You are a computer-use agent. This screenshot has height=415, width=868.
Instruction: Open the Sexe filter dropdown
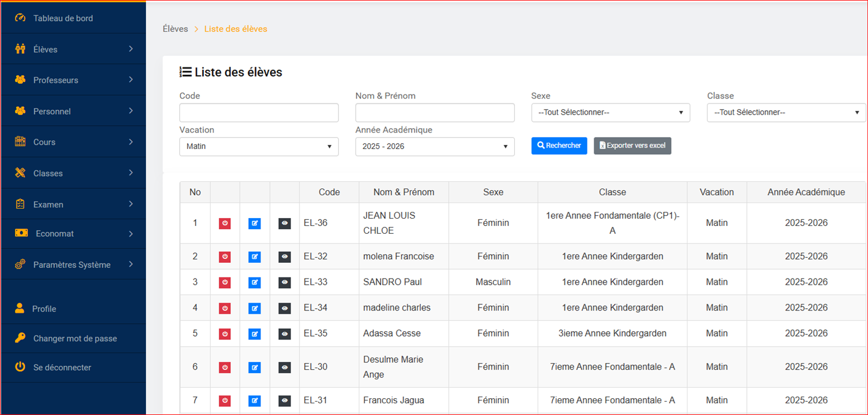click(x=610, y=112)
